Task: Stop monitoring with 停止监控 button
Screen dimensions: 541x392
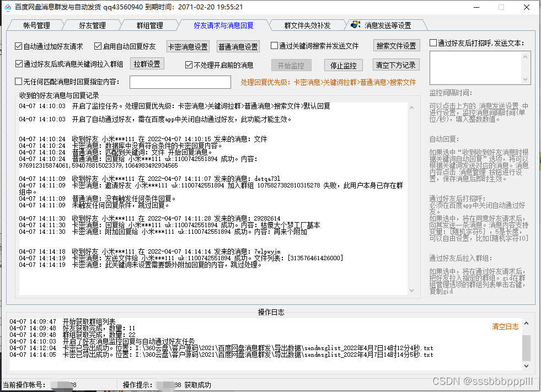Action: pos(344,65)
